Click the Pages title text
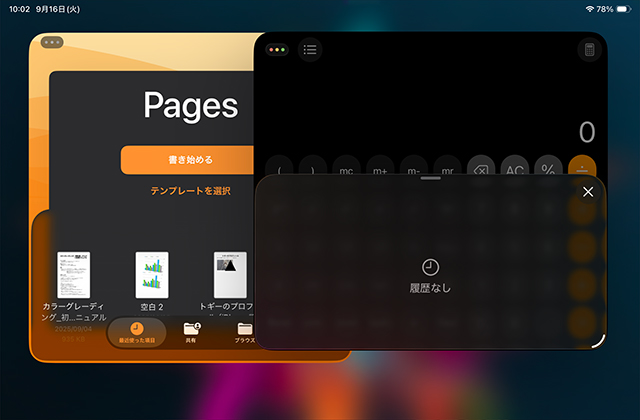This screenshot has height=420, width=640. tap(191, 105)
